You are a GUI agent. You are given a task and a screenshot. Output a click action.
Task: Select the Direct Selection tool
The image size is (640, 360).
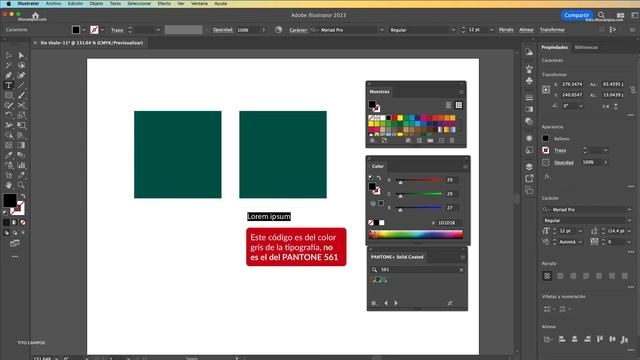point(21,55)
